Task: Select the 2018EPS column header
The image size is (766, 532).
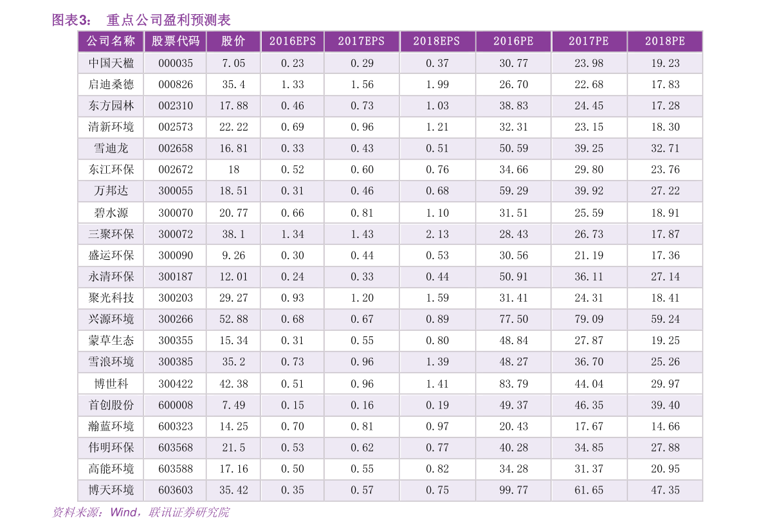Action: coord(437,41)
